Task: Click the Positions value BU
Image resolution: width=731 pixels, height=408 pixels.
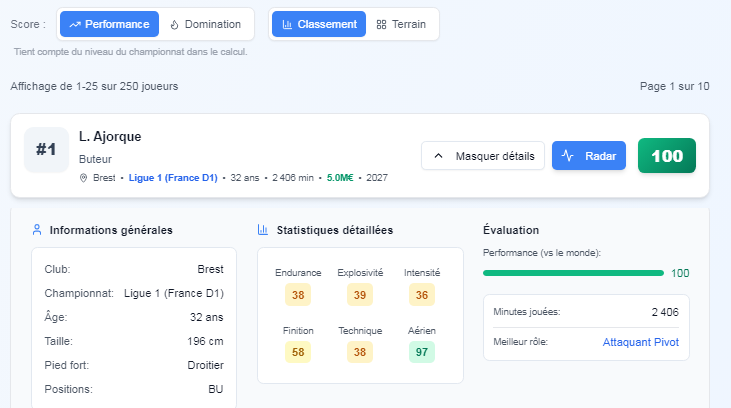Action: (215, 389)
